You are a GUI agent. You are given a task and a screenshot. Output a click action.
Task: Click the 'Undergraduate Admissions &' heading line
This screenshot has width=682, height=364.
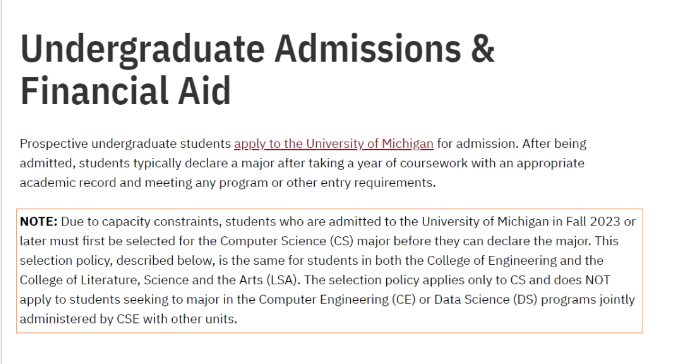click(x=257, y=49)
